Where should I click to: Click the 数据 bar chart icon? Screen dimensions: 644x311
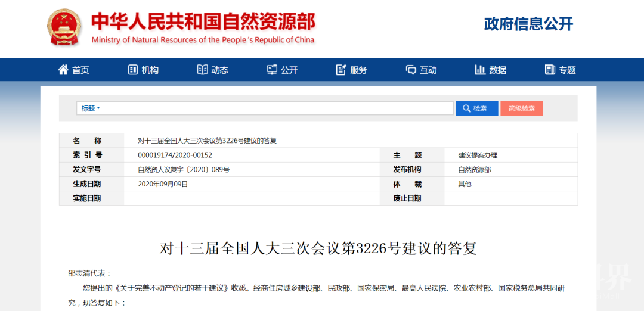[480, 70]
